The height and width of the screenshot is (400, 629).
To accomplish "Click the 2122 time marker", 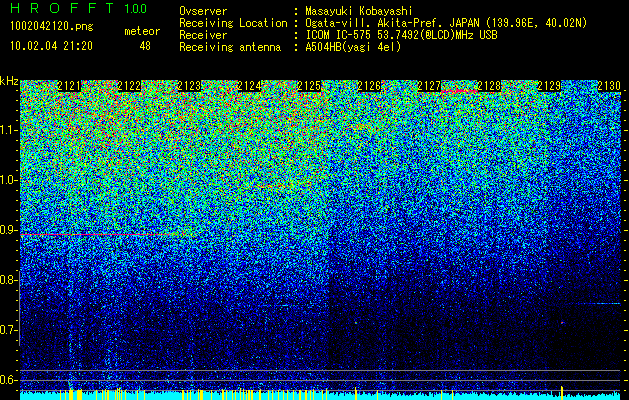I will pyautogui.click(x=129, y=86).
